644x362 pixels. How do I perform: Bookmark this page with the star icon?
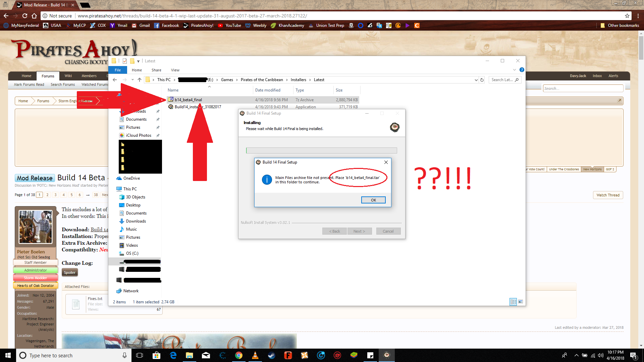pos(627,16)
